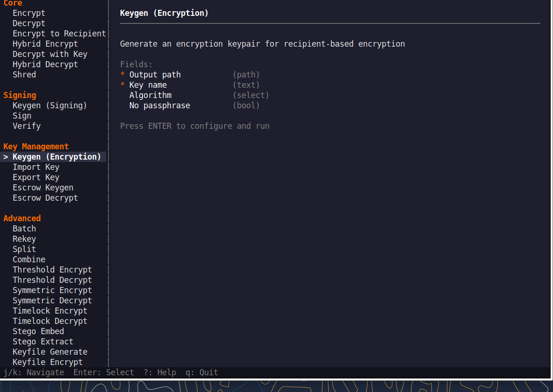Select Escrow Keygen entry
Image resolution: width=553 pixels, height=392 pixels.
pyautogui.click(x=43, y=188)
